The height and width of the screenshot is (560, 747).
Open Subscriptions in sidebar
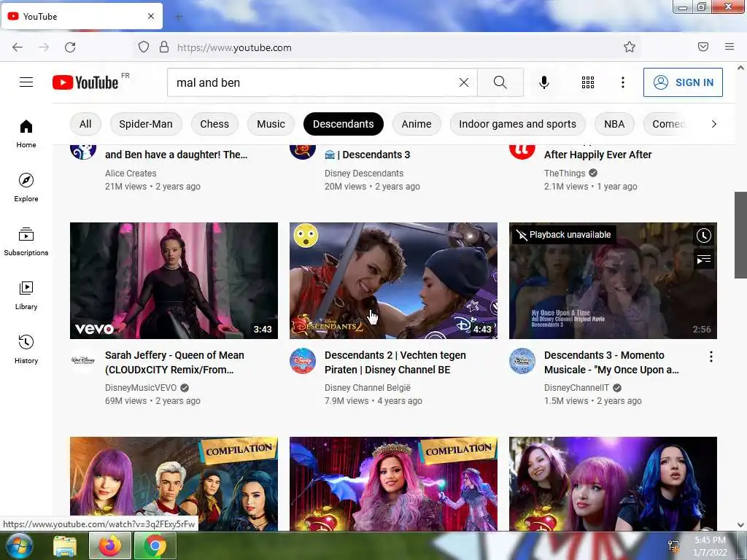coord(26,242)
